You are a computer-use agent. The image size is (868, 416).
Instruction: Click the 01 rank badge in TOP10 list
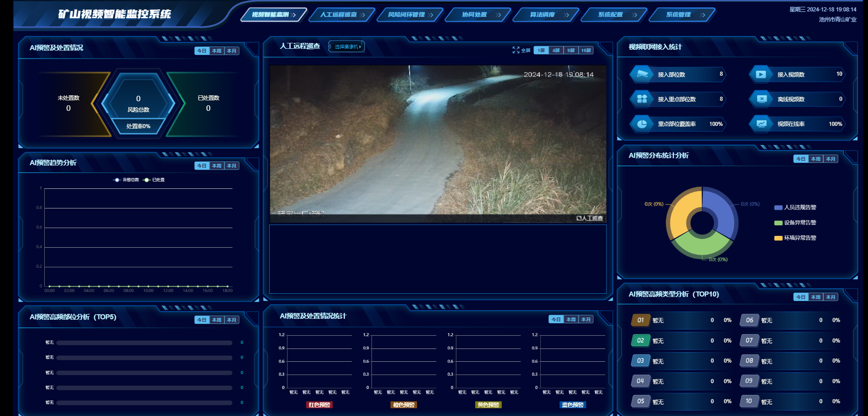point(641,320)
